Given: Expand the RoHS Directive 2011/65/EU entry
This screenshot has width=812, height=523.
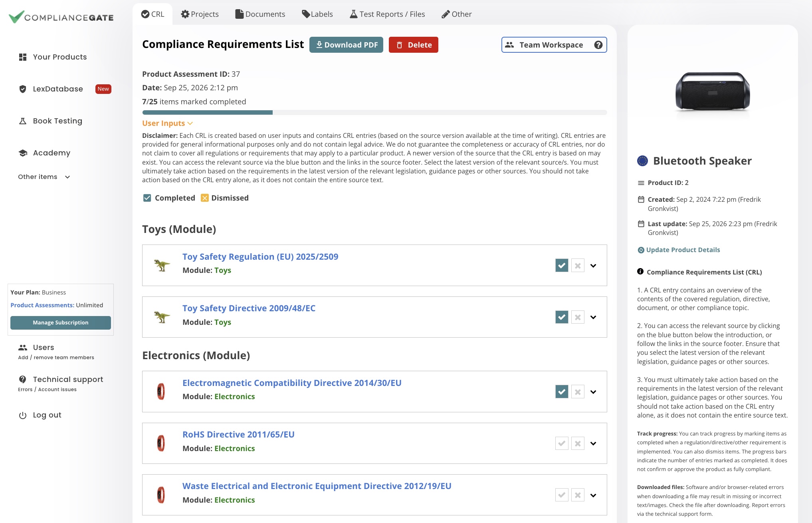Looking at the screenshot, I should click(x=593, y=443).
